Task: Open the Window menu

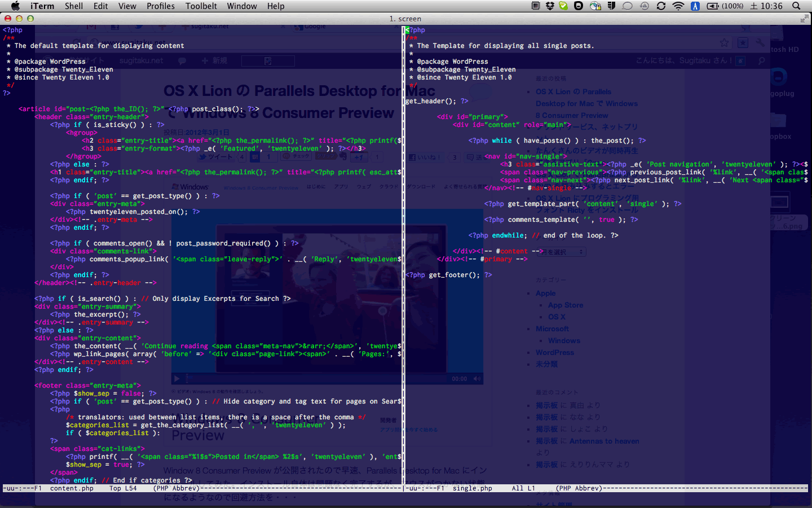Action: click(x=242, y=6)
